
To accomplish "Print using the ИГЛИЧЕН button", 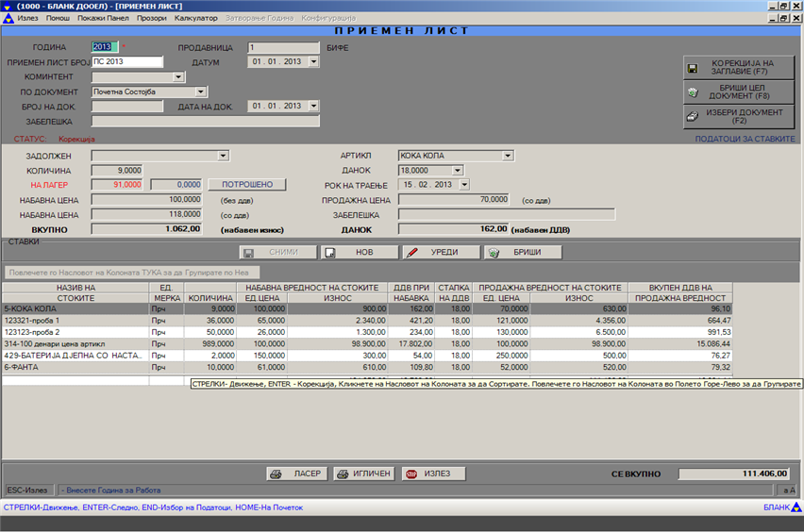I will [364, 474].
